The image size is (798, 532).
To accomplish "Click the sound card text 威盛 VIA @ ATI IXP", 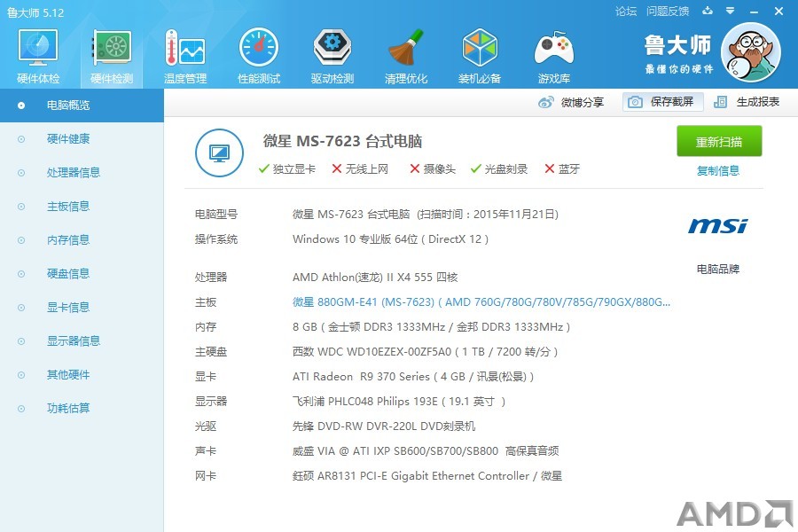I will (x=426, y=451).
